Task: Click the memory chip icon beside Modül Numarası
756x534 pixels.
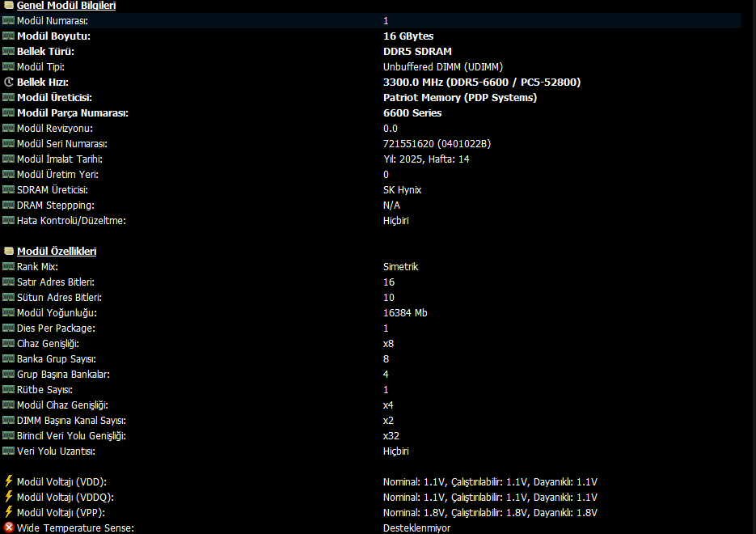Action: [x=8, y=20]
